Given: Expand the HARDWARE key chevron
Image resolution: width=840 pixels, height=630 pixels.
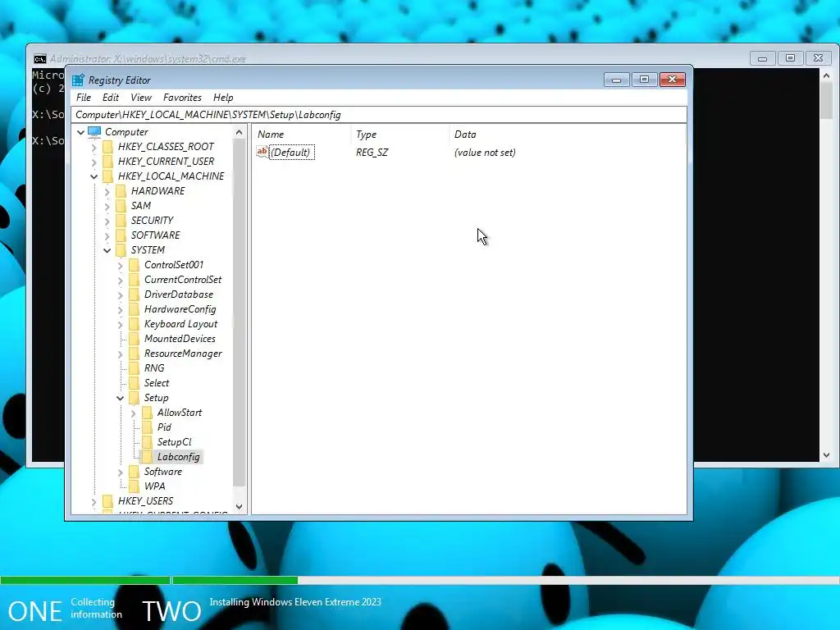Looking at the screenshot, I should [107, 191].
